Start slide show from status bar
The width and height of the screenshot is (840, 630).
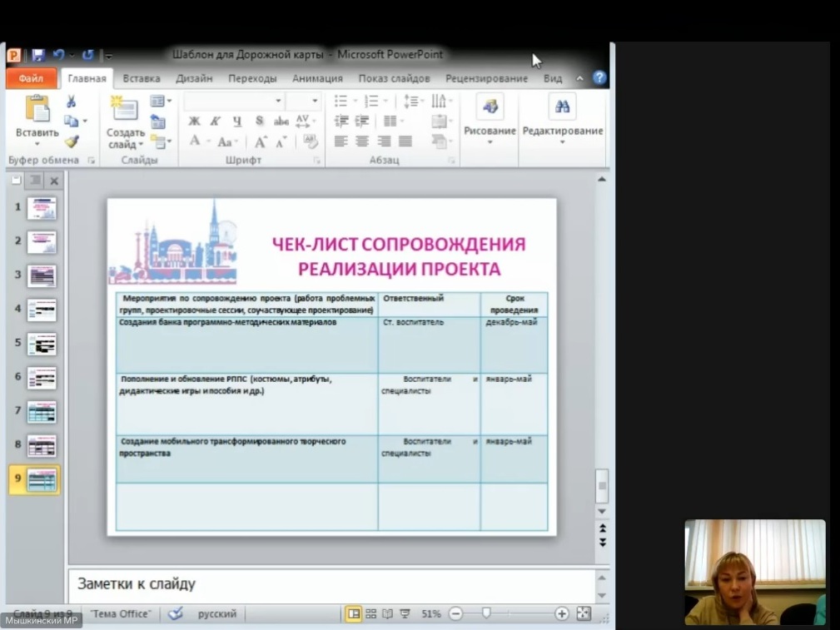point(405,613)
